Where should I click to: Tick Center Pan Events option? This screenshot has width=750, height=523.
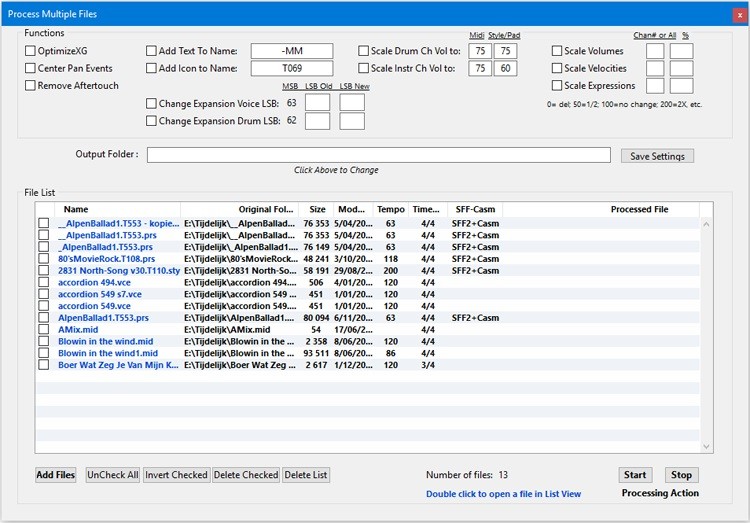click(30, 68)
